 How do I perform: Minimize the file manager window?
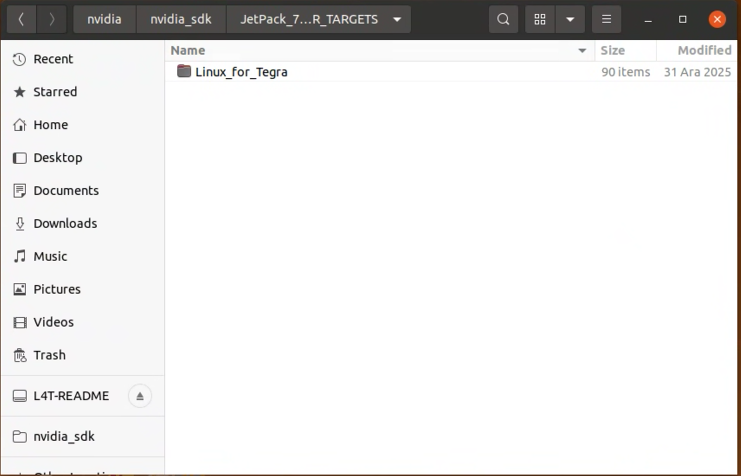(x=648, y=20)
